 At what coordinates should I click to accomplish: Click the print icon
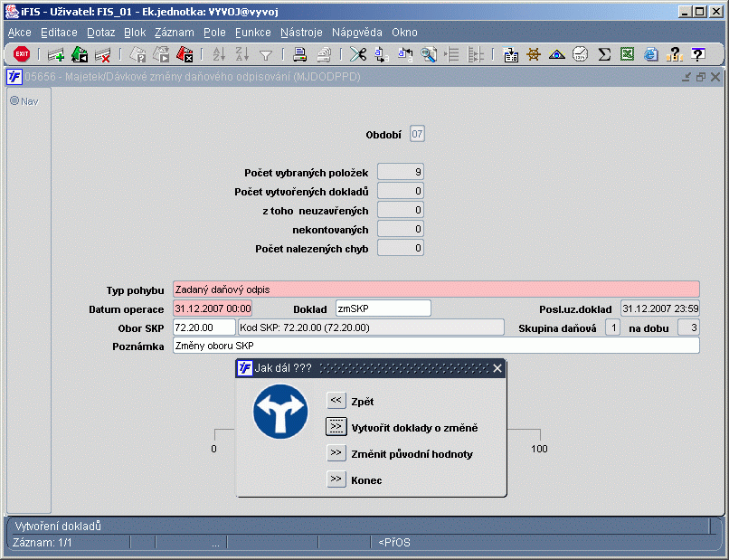(300, 55)
